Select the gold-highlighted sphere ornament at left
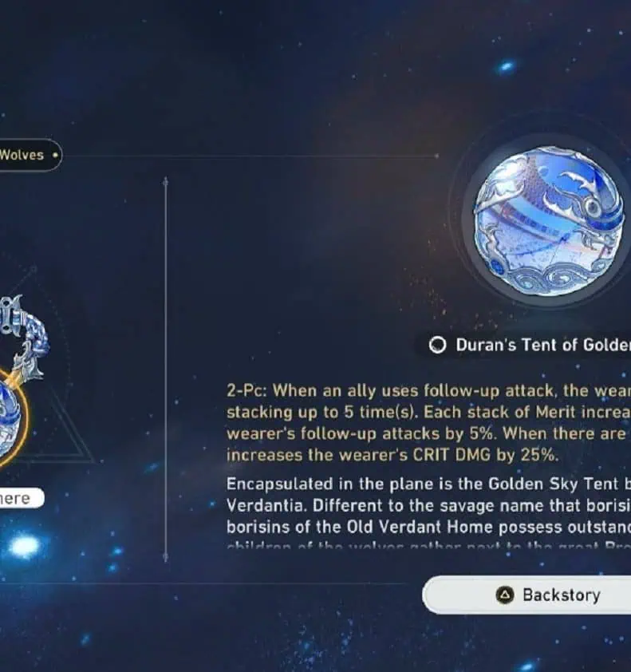 12,418
